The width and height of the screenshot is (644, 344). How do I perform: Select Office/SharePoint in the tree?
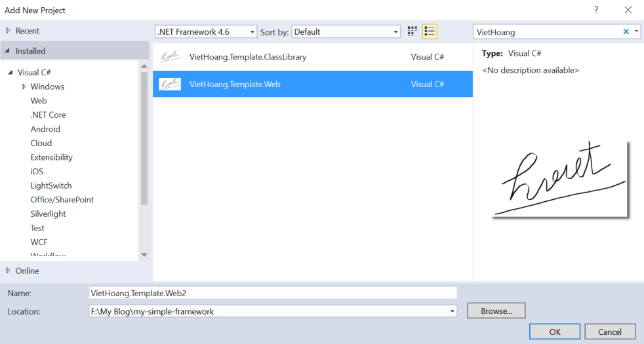[x=62, y=200]
